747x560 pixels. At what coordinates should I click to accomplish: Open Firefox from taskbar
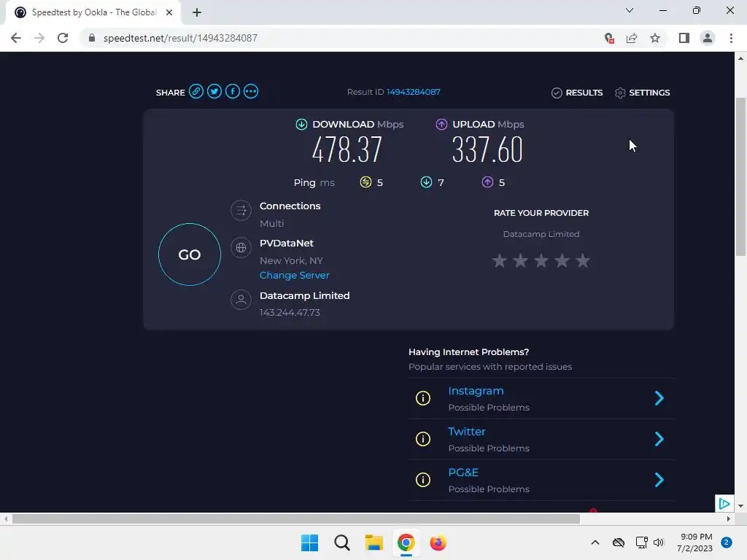pos(438,542)
